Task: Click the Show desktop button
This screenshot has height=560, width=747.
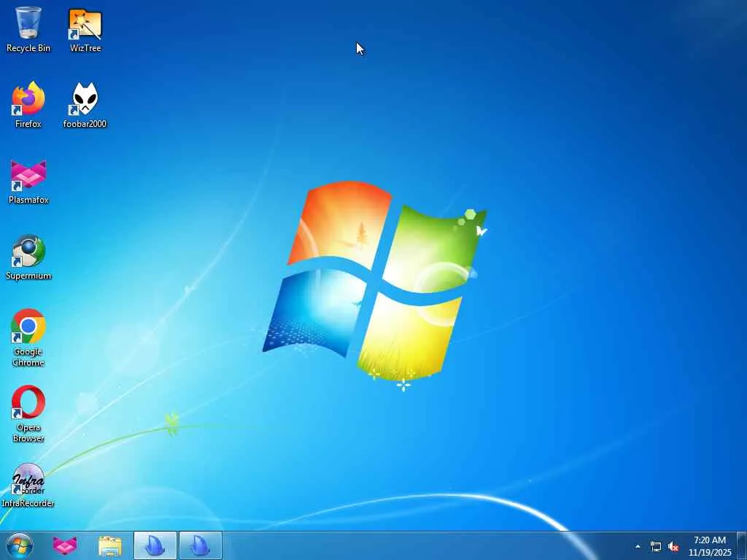Action: 742,545
